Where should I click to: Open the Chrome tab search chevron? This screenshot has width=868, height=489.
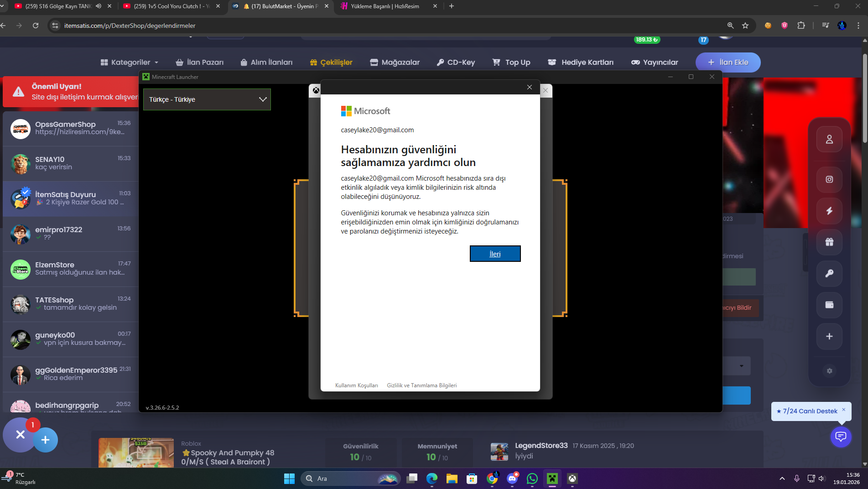pyautogui.click(x=3, y=6)
